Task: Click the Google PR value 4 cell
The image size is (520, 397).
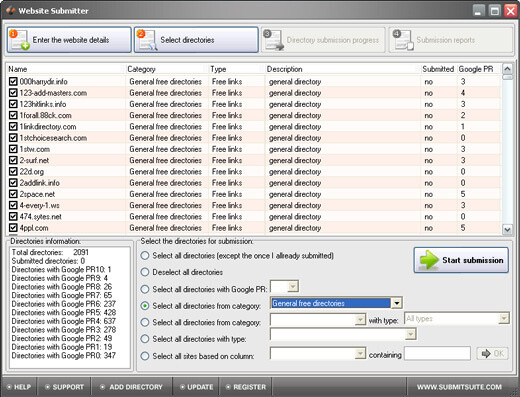Action: point(463,93)
